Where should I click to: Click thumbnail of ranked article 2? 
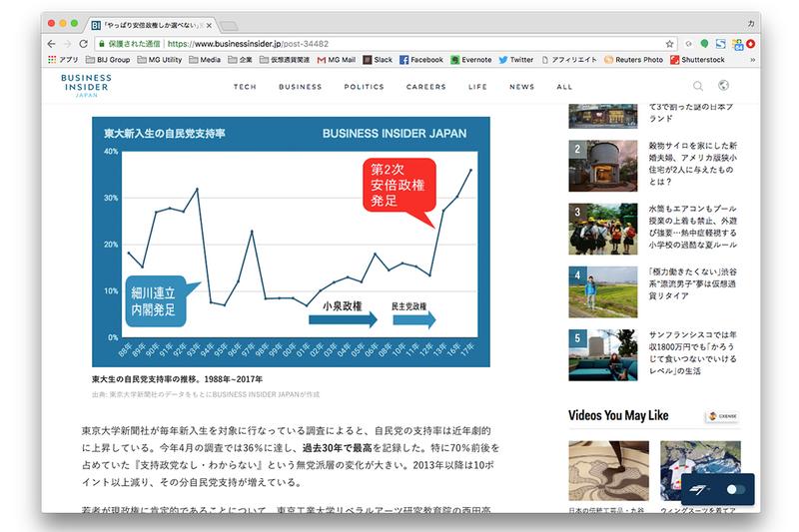point(603,166)
